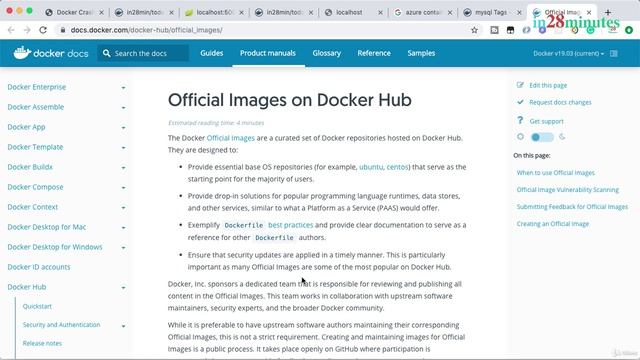Viewport: 640px width, 360px height.
Task: Jump to When to use Official Images
Action: pyautogui.click(x=556, y=173)
